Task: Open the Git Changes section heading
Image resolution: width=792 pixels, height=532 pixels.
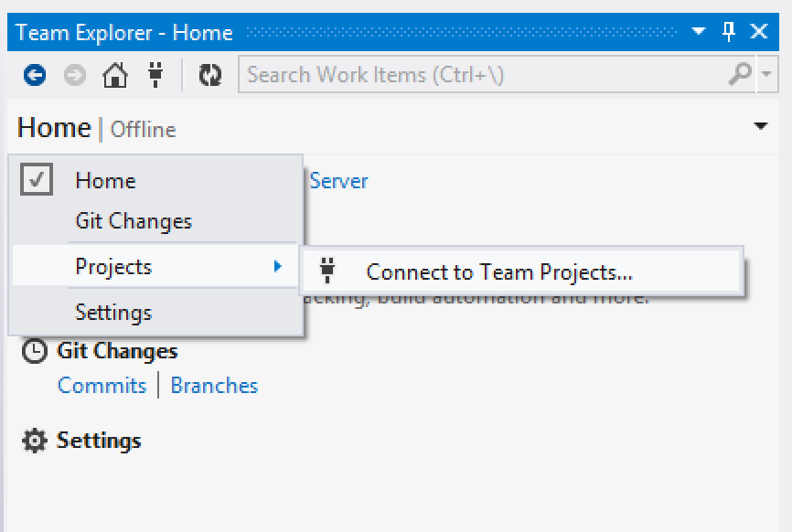Action: pyautogui.click(x=117, y=350)
